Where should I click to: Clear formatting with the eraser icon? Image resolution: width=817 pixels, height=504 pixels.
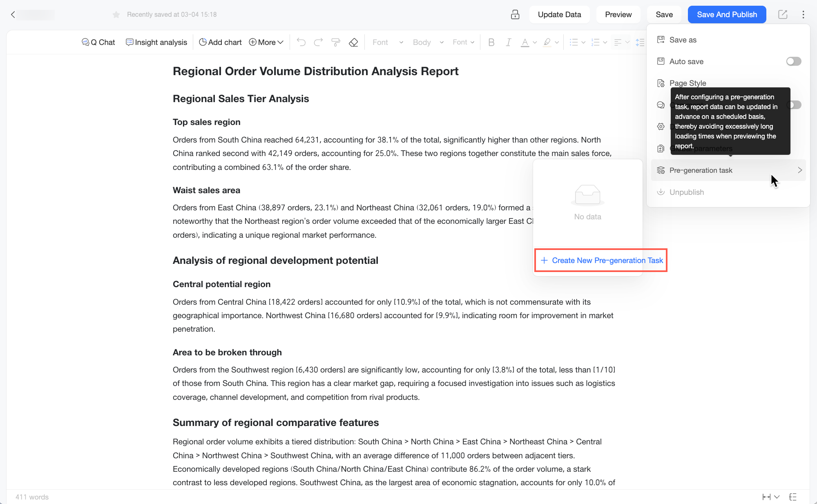coord(353,42)
